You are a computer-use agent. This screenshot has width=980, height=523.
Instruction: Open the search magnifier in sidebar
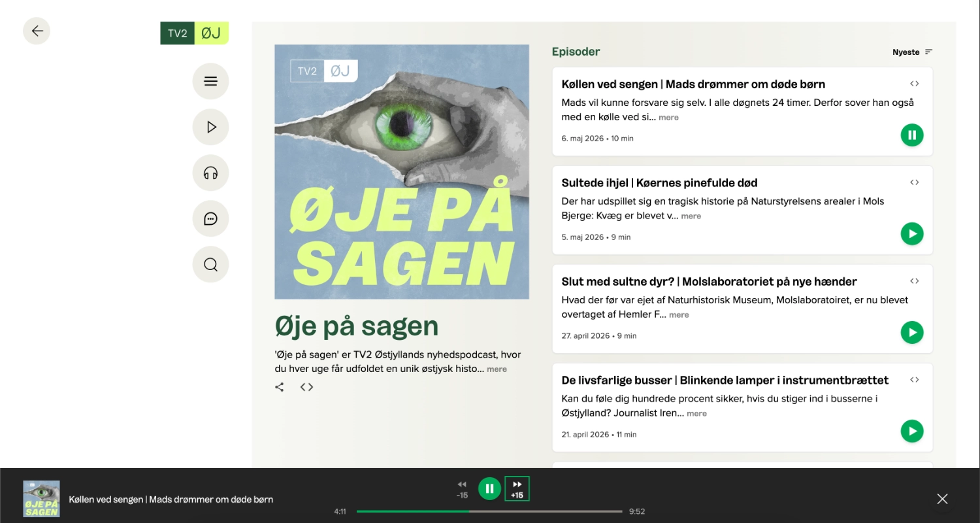coord(210,264)
